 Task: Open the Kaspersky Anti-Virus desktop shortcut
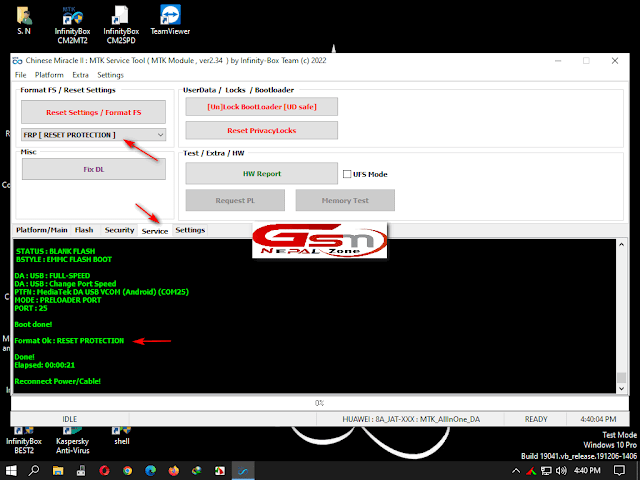pyautogui.click(x=72, y=441)
